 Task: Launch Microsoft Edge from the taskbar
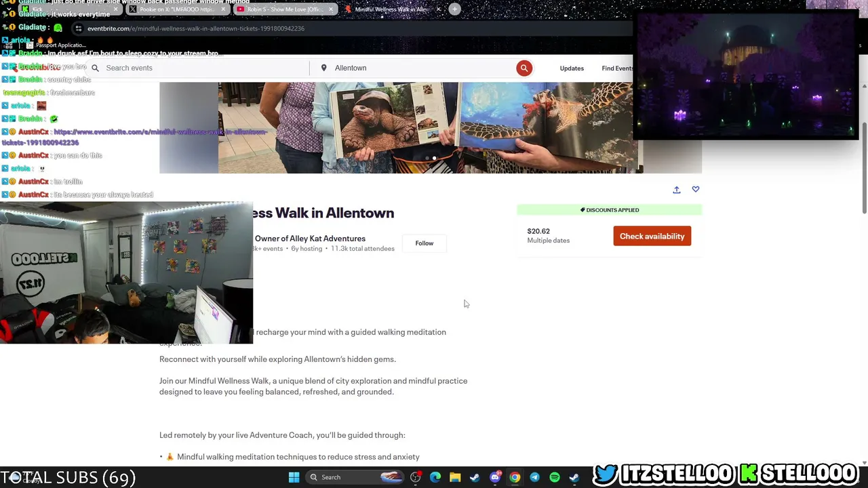click(x=435, y=477)
